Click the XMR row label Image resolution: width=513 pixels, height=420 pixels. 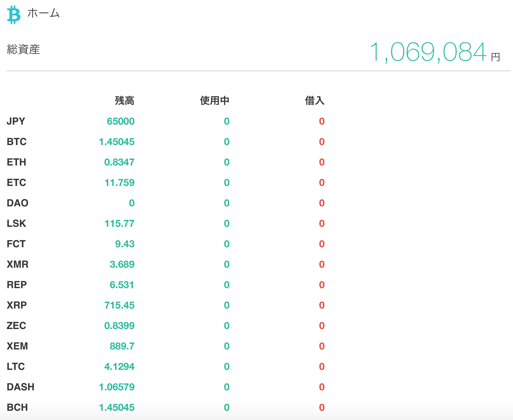click(x=17, y=264)
